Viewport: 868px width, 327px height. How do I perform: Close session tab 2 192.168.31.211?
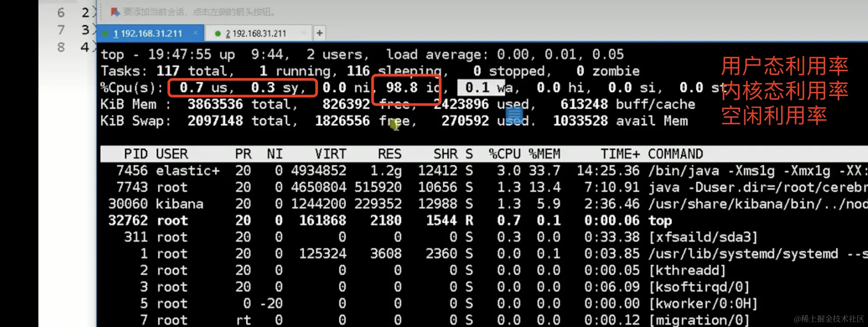pos(304,33)
